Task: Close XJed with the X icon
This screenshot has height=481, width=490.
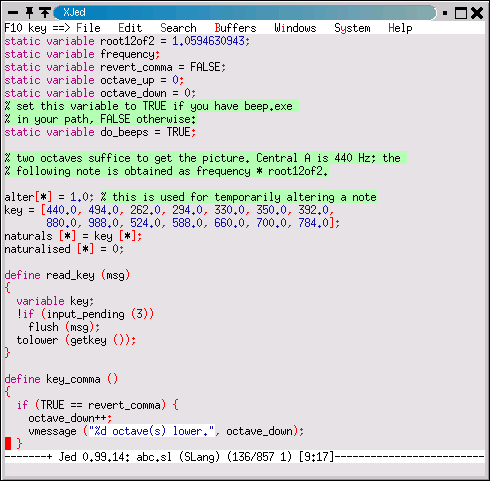Action: click(x=477, y=13)
